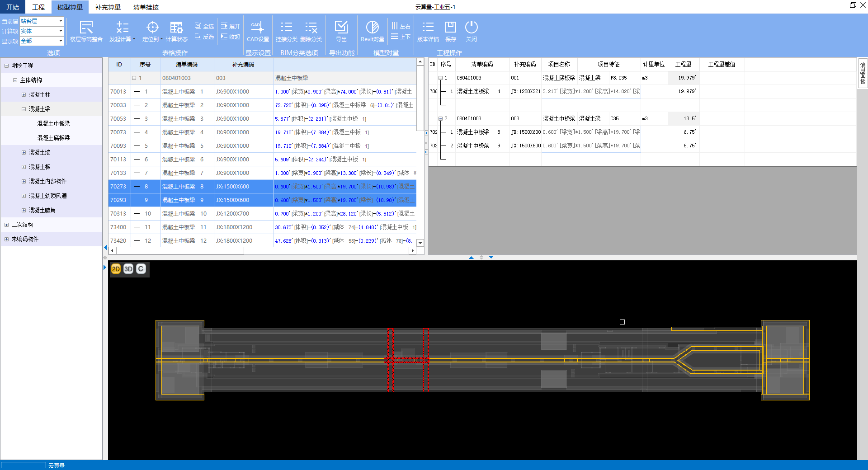This screenshot has height=470, width=868.
Task: Open the 当前层 floor dropdown
Action: (61, 21)
